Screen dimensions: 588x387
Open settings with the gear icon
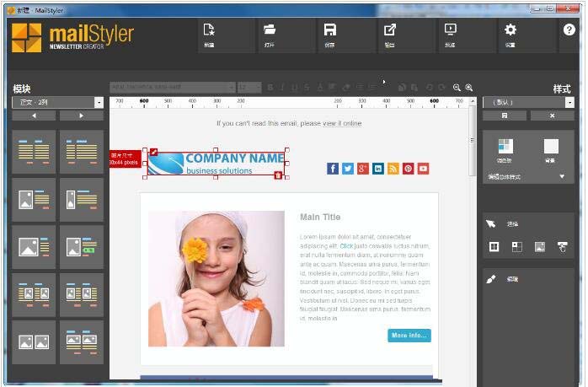(510, 30)
